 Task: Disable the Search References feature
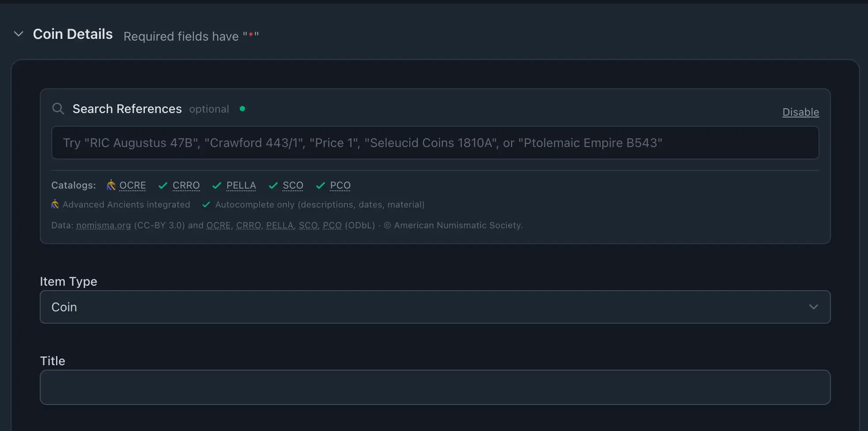(x=800, y=112)
